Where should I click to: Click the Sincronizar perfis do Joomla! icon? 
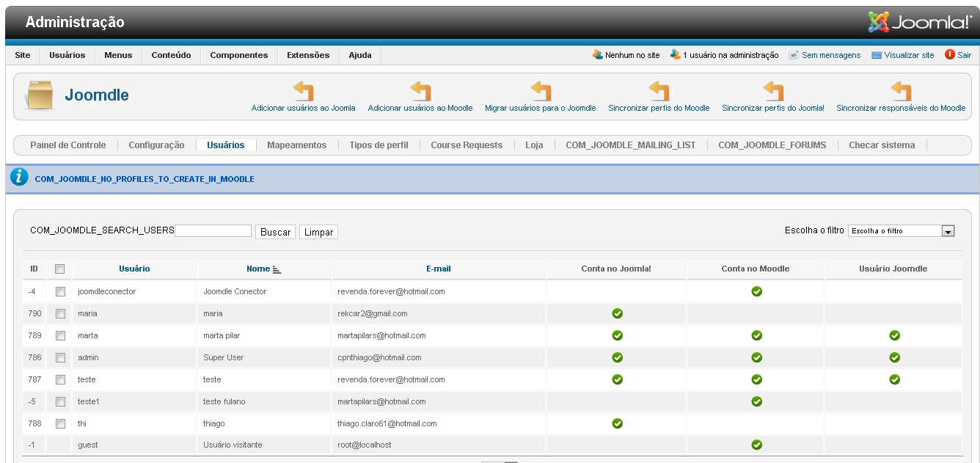[773, 92]
